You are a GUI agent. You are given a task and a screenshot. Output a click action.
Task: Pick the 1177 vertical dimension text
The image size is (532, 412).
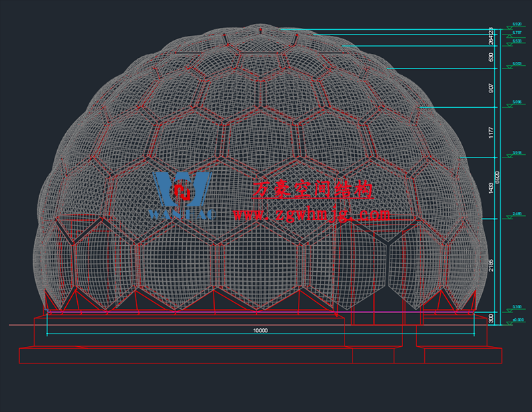click(491, 132)
